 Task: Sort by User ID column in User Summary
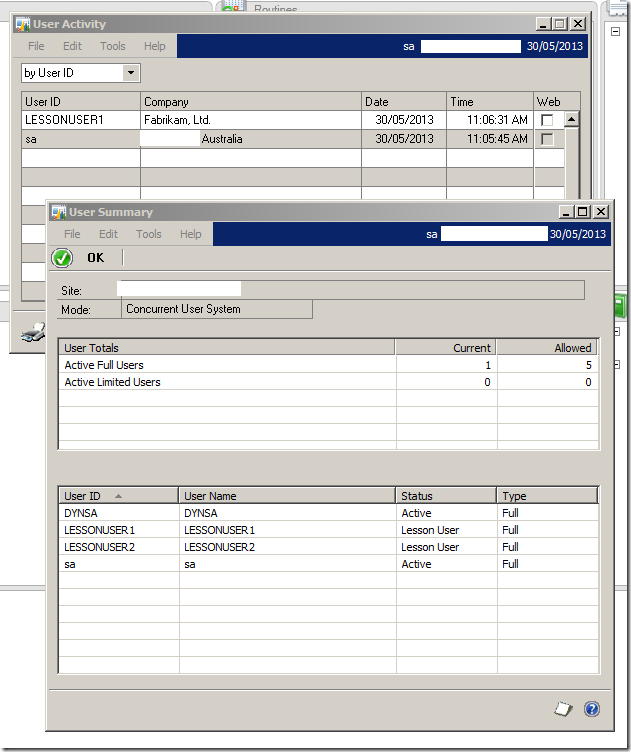click(x=118, y=495)
